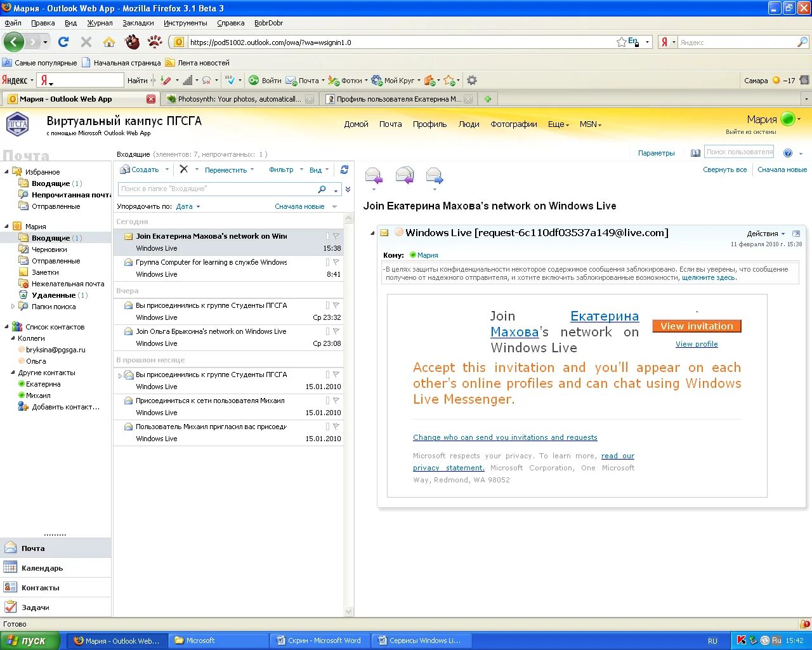Open Firefox Закладки menu

point(138,23)
